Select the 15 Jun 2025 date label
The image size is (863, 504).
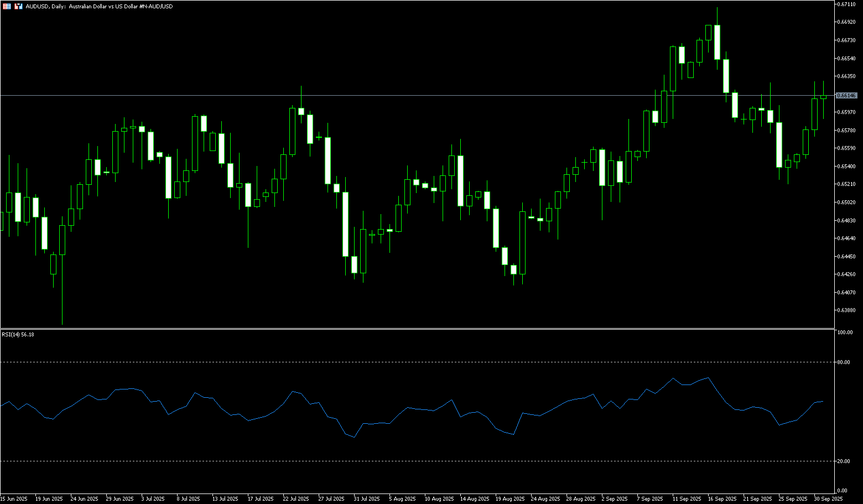click(x=14, y=498)
